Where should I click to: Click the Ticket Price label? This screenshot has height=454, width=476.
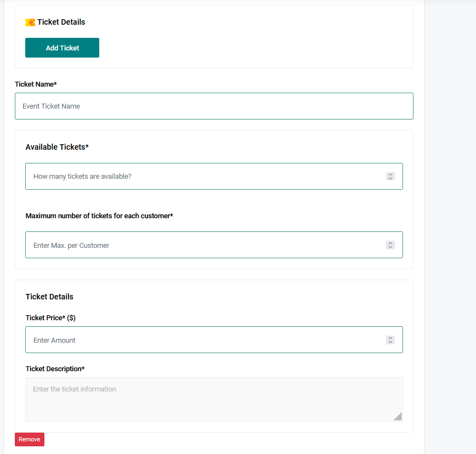tap(50, 317)
